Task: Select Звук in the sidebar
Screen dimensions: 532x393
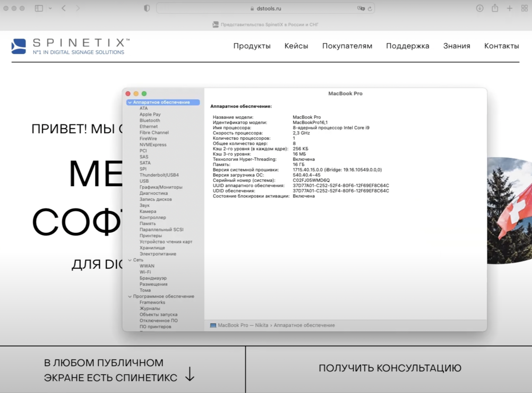Action: pos(144,205)
